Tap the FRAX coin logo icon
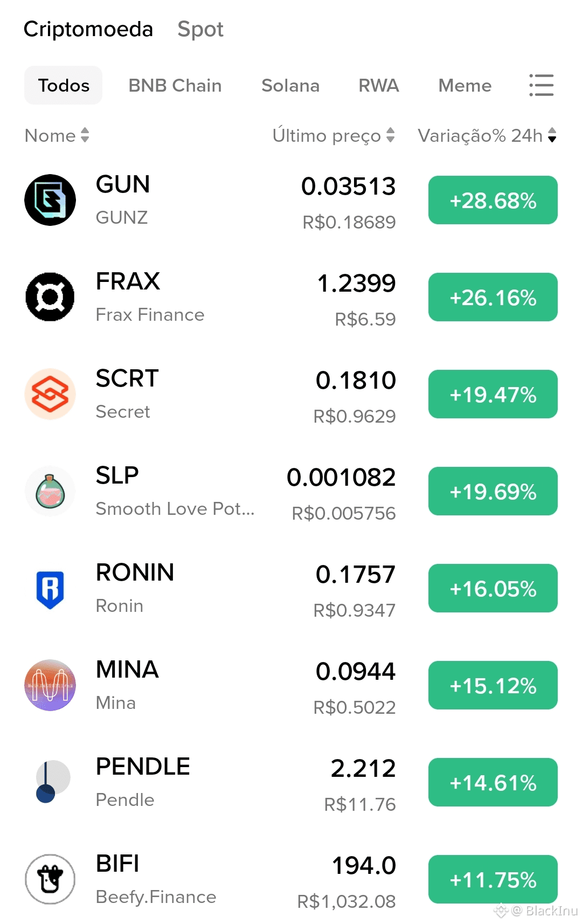 50,297
